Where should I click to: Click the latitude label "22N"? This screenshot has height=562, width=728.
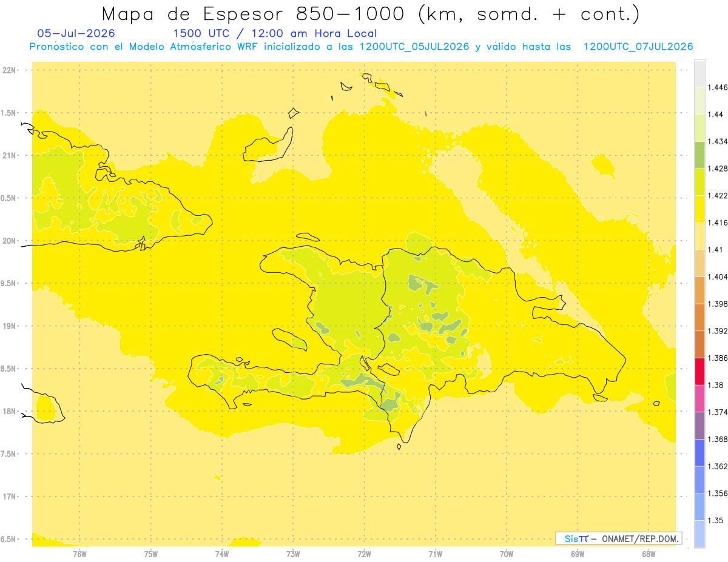(x=10, y=70)
